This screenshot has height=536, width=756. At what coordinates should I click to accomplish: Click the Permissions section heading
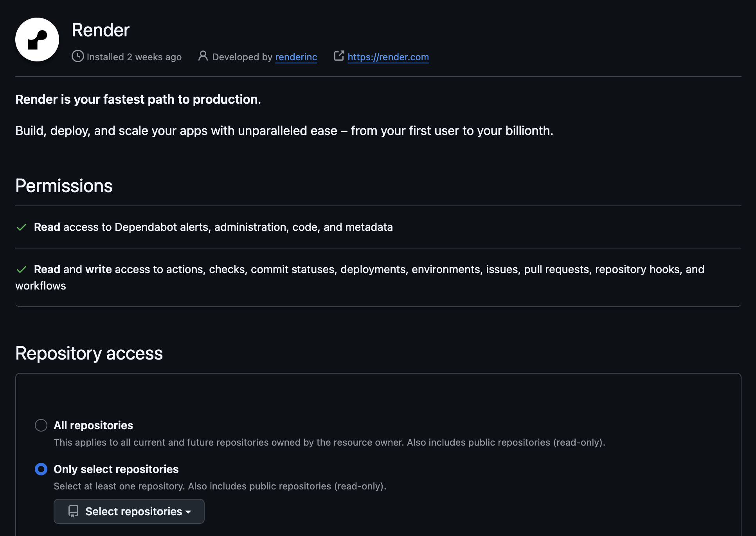click(x=64, y=186)
